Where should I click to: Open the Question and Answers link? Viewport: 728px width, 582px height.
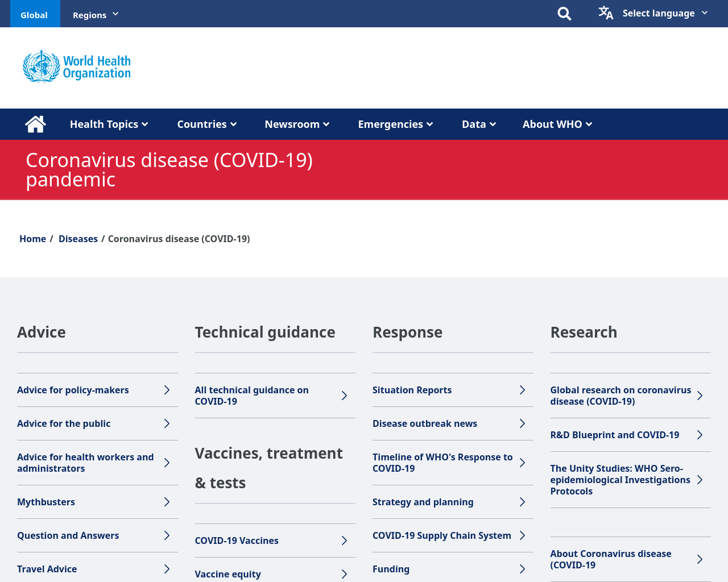(68, 535)
